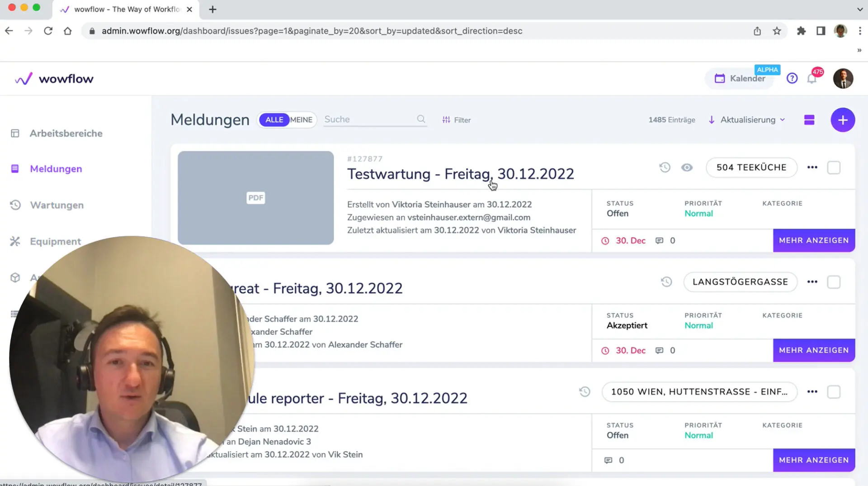Click the wowflow logo
Image resolution: width=868 pixels, height=486 pixels.
pyautogui.click(x=54, y=79)
